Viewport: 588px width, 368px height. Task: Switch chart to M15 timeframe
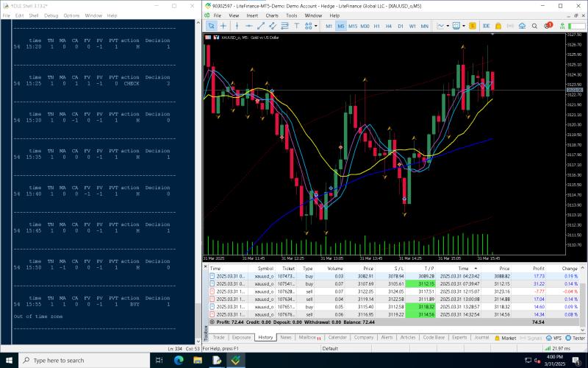point(353,26)
